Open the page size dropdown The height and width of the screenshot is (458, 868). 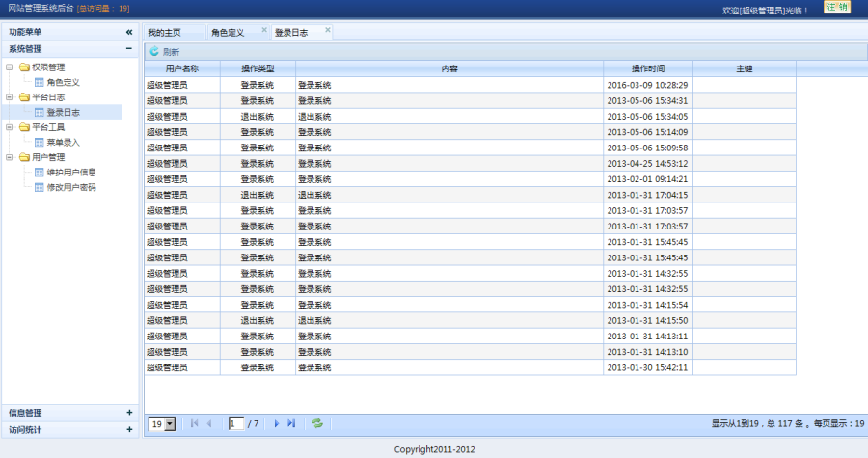click(170, 423)
